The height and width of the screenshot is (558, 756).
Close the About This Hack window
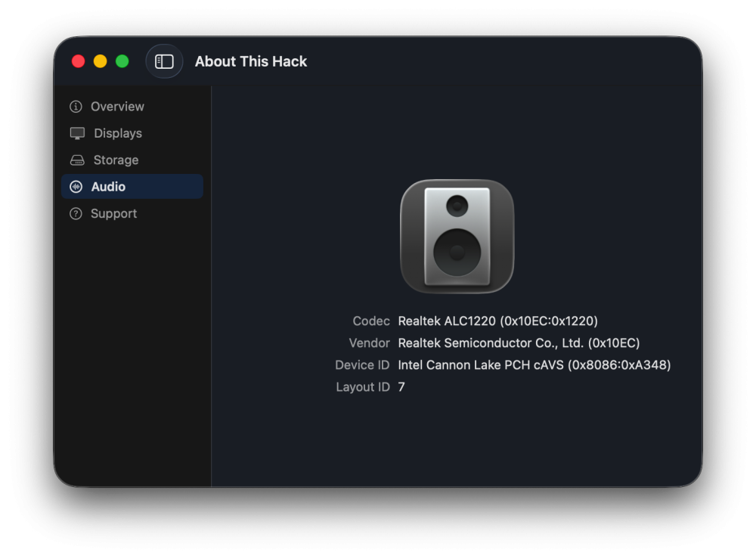point(78,61)
